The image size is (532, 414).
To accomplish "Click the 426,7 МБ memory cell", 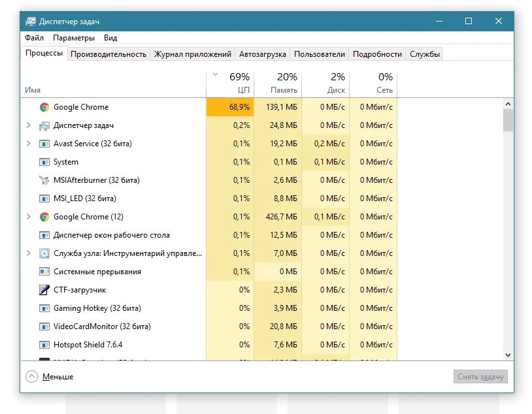I will (x=278, y=217).
